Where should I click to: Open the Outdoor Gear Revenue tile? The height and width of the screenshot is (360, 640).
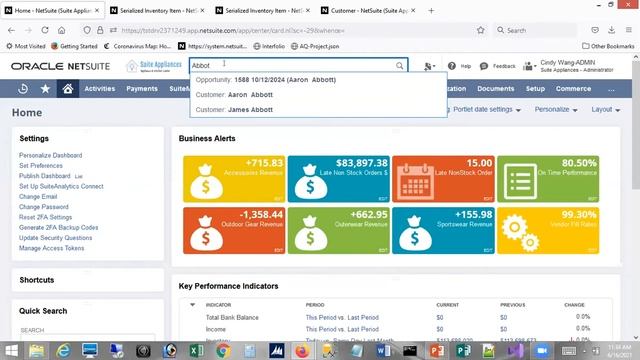coord(234,231)
